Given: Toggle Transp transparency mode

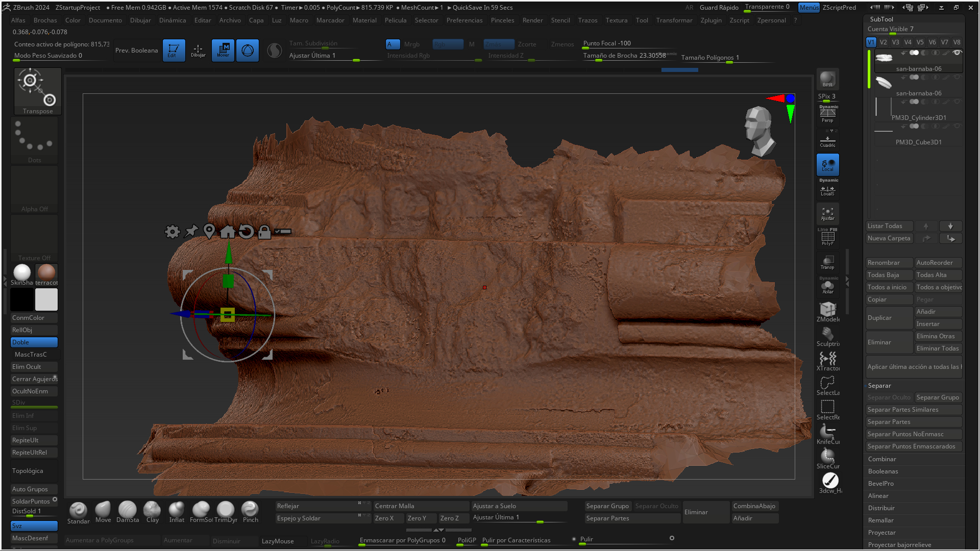Looking at the screenshot, I should tap(827, 262).
